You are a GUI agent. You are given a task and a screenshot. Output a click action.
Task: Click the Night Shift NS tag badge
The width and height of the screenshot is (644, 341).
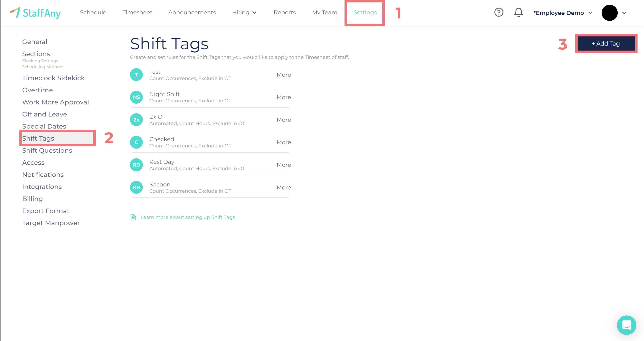pos(136,97)
